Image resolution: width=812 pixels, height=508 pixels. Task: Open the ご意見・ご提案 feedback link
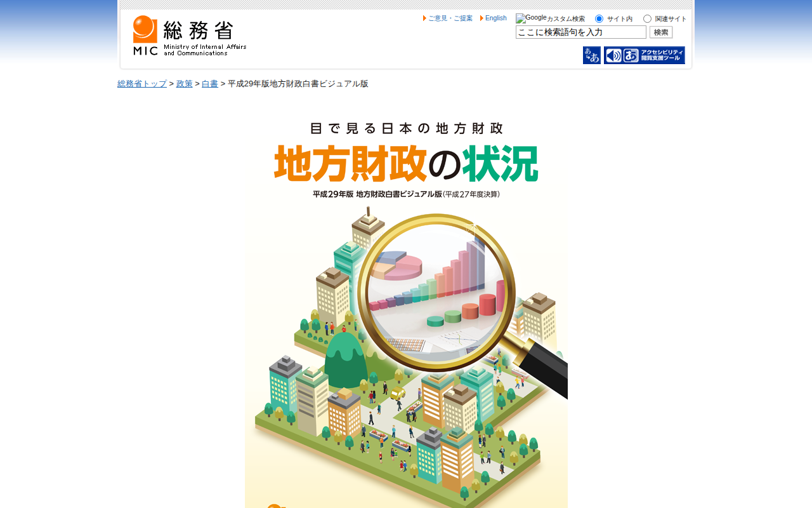click(450, 18)
